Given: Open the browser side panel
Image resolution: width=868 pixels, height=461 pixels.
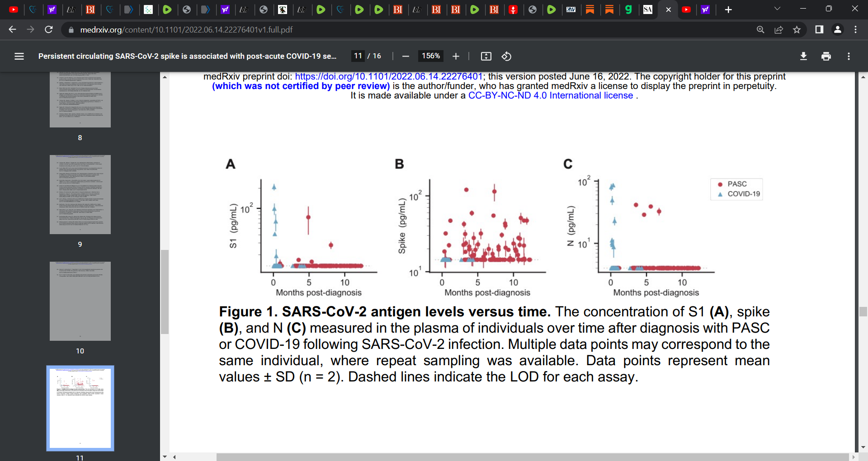Looking at the screenshot, I should (819, 29).
